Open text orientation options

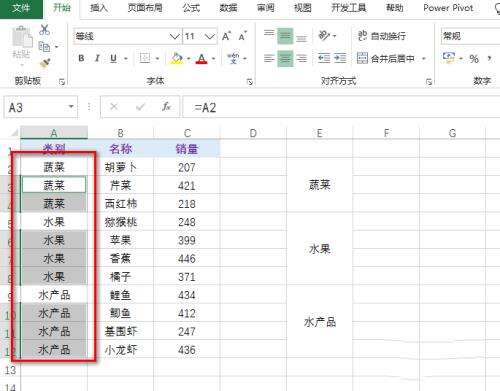(x=327, y=35)
